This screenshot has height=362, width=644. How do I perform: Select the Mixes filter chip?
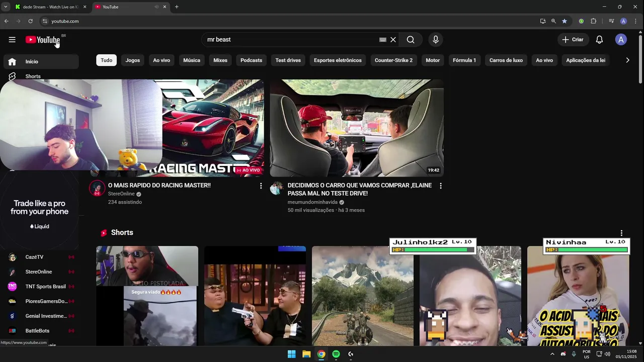tap(220, 60)
